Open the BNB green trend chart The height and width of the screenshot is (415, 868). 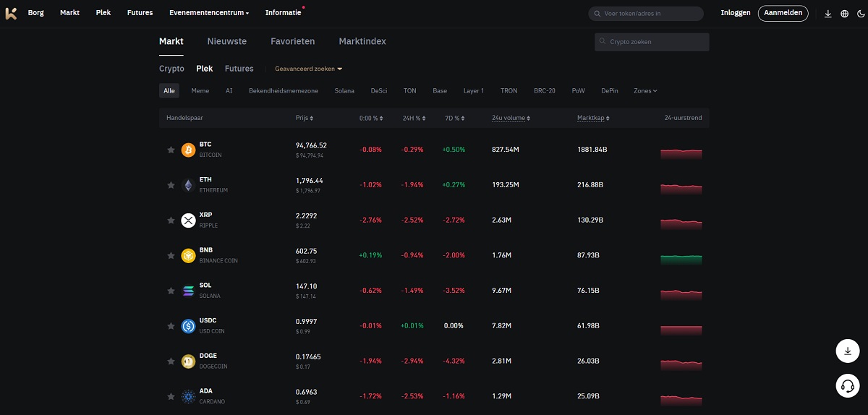[x=681, y=259]
